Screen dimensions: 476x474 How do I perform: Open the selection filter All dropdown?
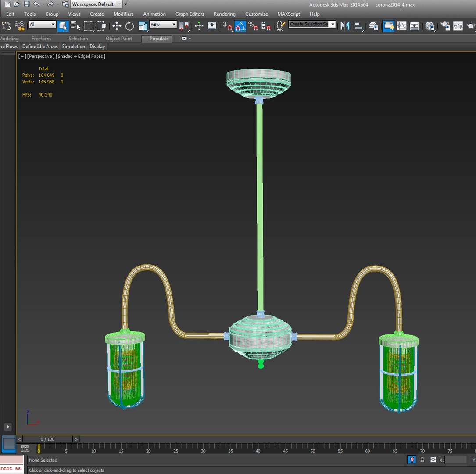coord(42,24)
